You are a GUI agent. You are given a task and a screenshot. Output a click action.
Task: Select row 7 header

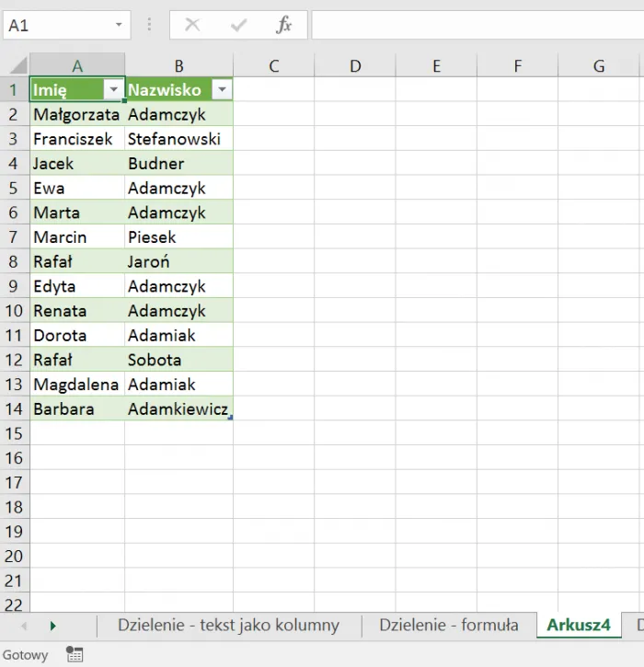pyautogui.click(x=14, y=237)
